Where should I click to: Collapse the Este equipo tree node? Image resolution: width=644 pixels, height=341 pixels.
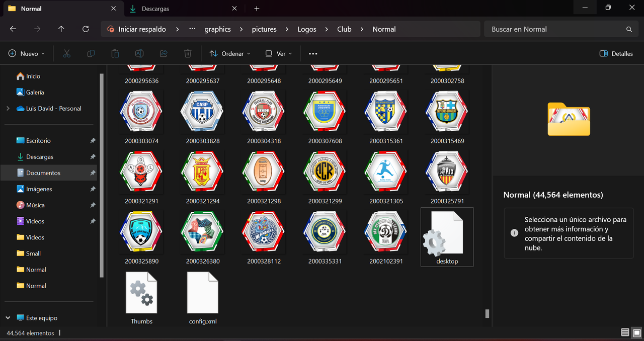tap(8, 318)
